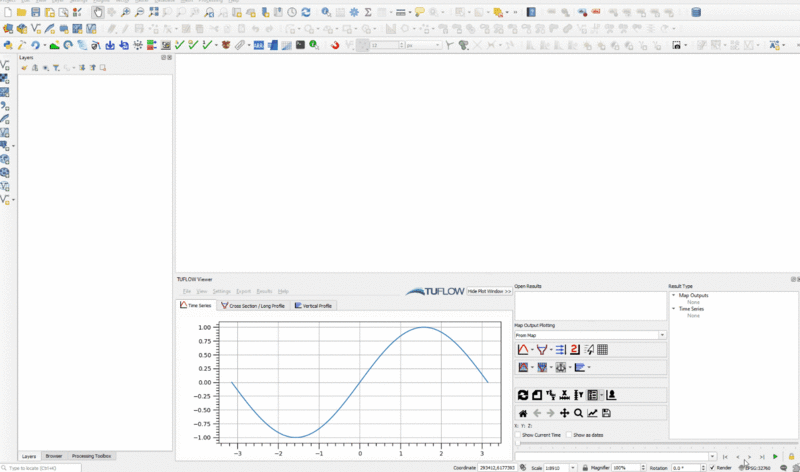Click the refresh plot icon in TUFLOW Viewer
Screen dimensions: 800x472
522,395
